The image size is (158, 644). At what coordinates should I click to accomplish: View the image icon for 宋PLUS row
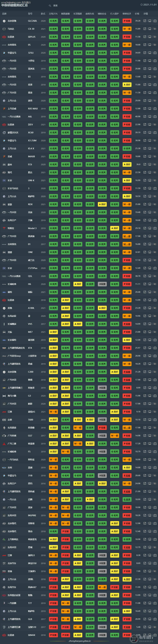[150, 37]
